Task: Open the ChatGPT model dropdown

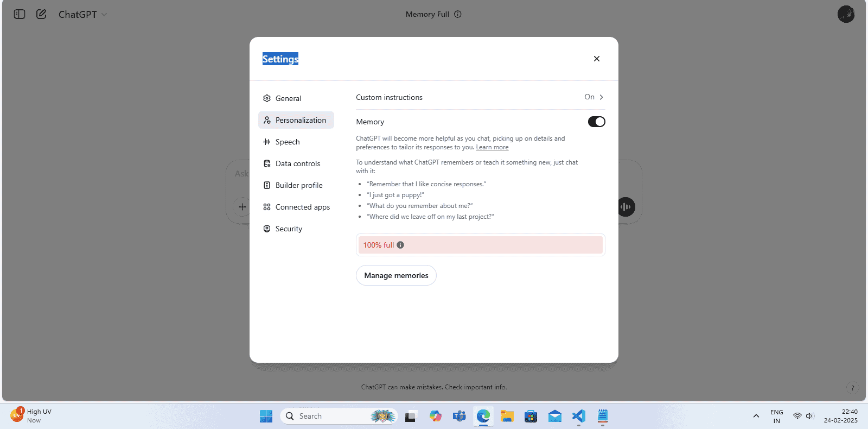Action: [x=83, y=15]
